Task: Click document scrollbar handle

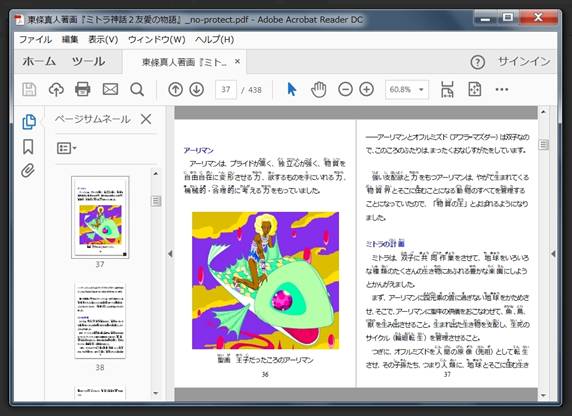Action: 544,145
